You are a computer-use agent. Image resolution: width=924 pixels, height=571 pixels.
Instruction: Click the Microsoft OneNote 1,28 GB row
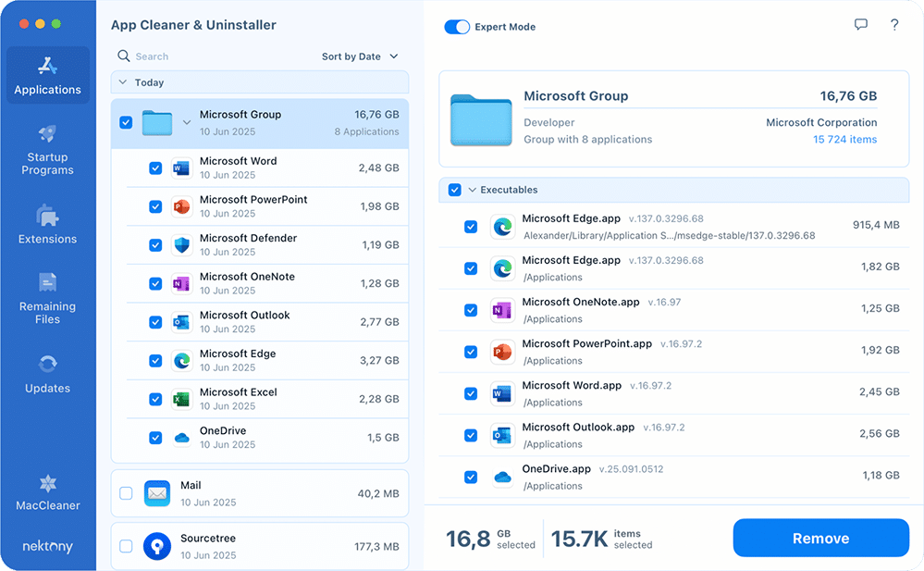(x=267, y=284)
